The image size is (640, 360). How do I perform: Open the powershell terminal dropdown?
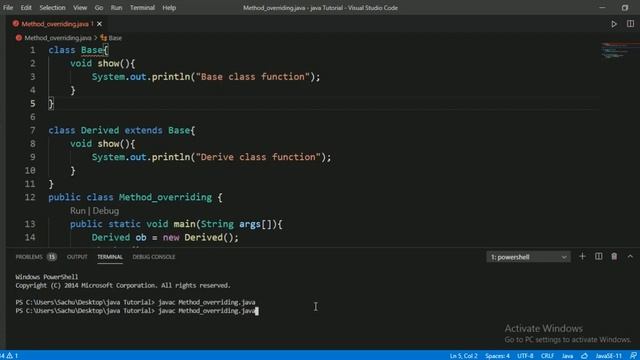(x=528, y=257)
